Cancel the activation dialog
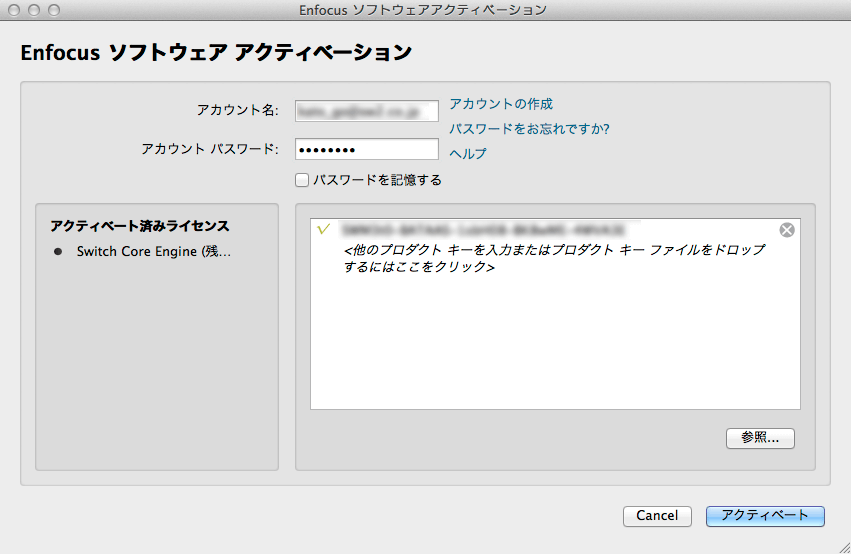Image resolution: width=851 pixels, height=554 pixels. click(x=657, y=515)
